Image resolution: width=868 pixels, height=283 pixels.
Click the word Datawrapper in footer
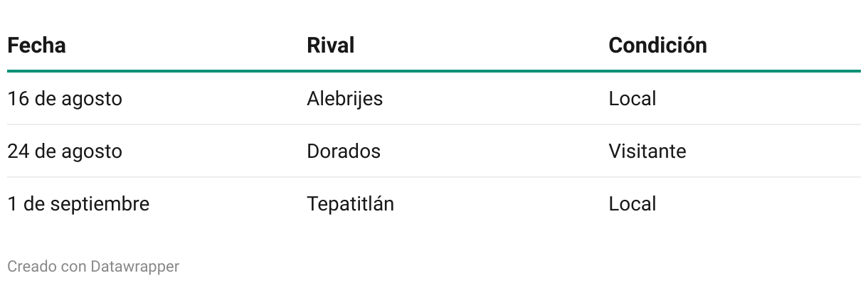134,268
